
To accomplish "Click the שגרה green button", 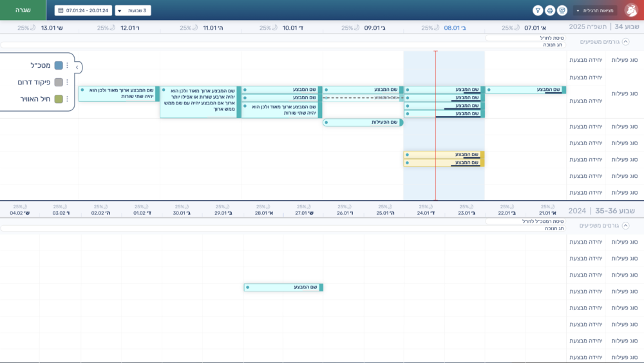I will (x=23, y=10).
